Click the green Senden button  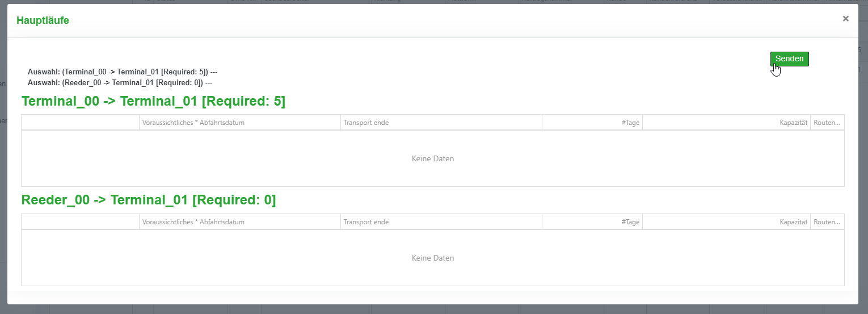(x=789, y=59)
